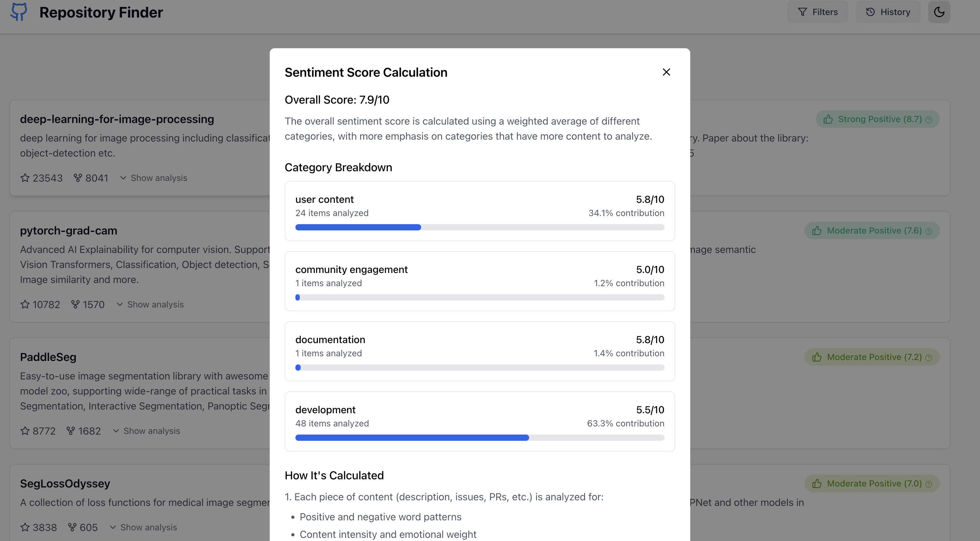Select the user content category card

click(x=480, y=211)
